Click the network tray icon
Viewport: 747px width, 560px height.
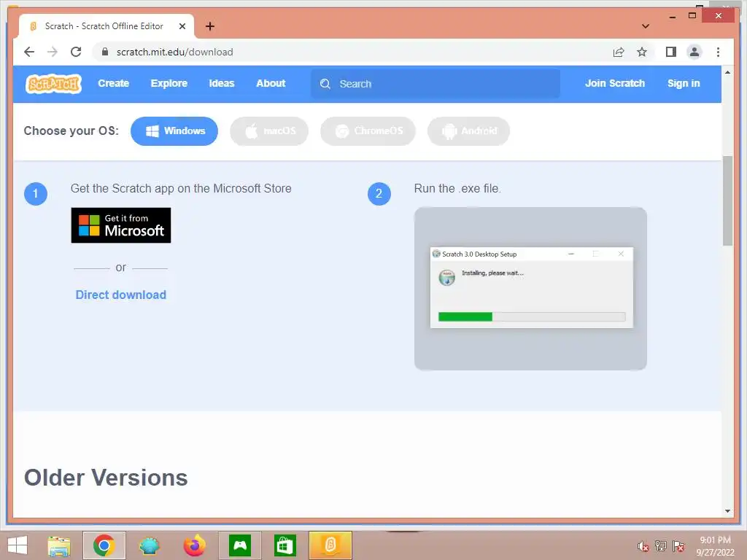coord(661,546)
